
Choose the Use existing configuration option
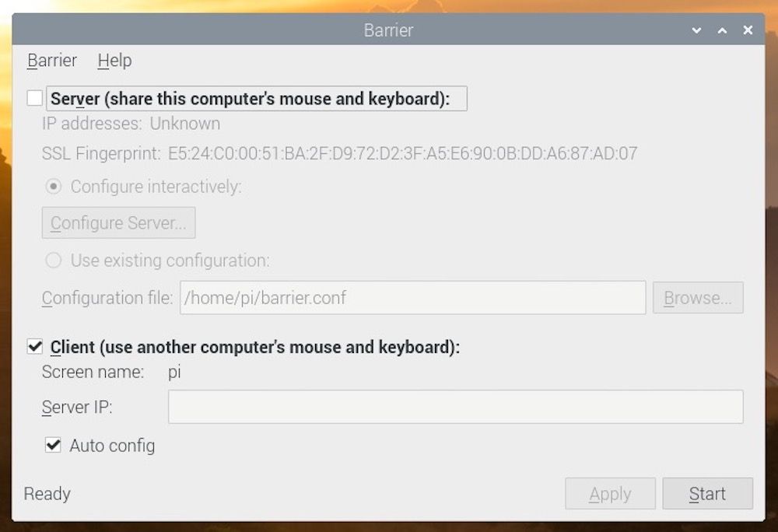[54, 261]
